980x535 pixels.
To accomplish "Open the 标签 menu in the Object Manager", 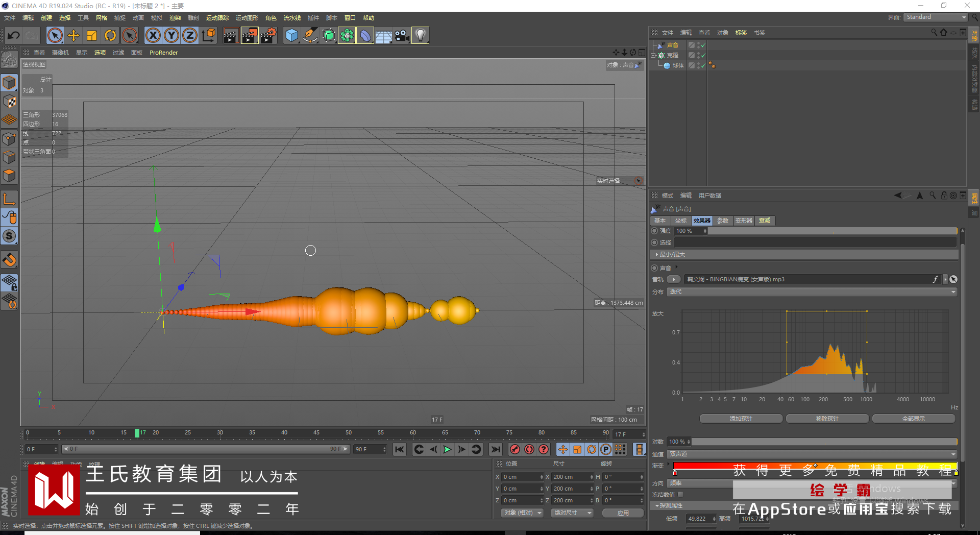I will [x=741, y=33].
